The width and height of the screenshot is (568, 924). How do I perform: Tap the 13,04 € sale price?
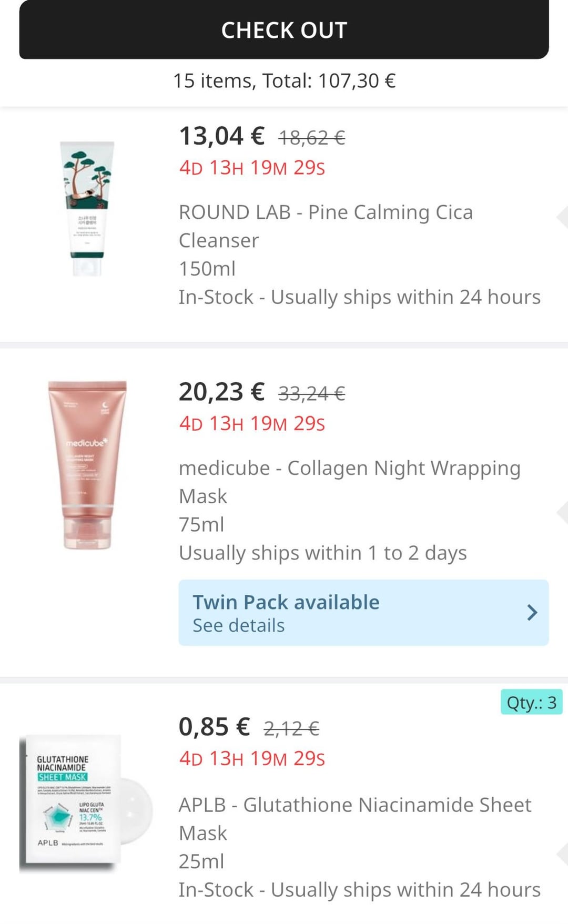point(221,136)
